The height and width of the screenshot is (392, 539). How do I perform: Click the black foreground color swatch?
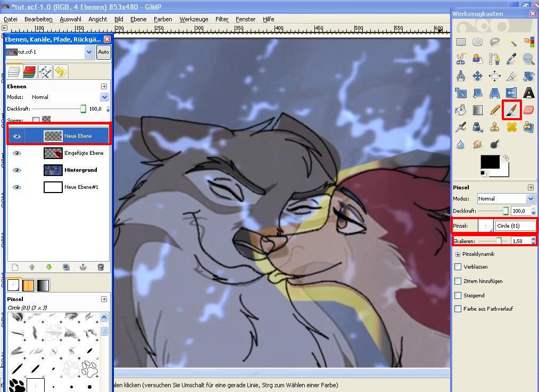[490, 162]
